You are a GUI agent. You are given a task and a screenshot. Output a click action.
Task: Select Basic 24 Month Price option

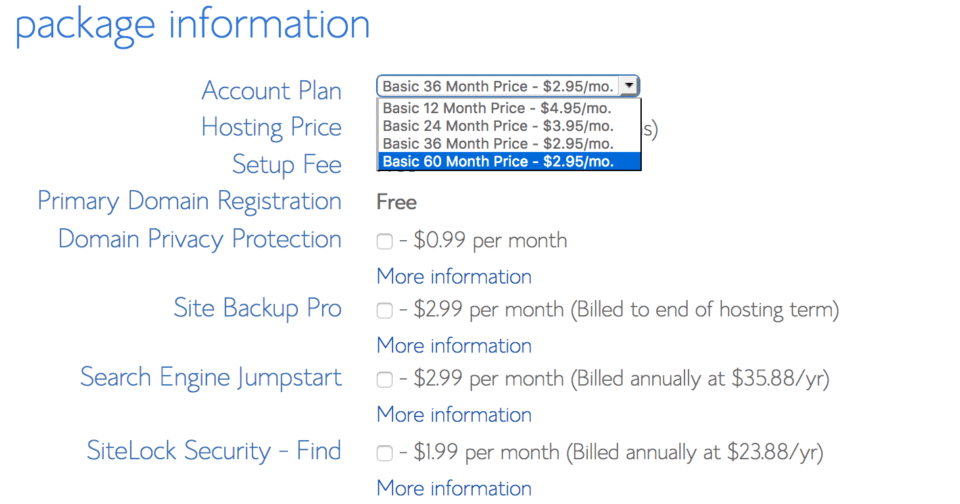point(497,126)
